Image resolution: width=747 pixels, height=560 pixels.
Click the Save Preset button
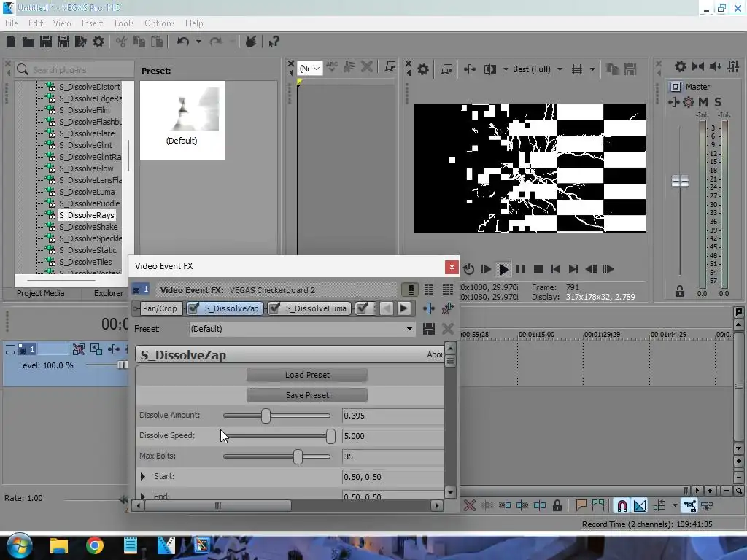pos(307,395)
